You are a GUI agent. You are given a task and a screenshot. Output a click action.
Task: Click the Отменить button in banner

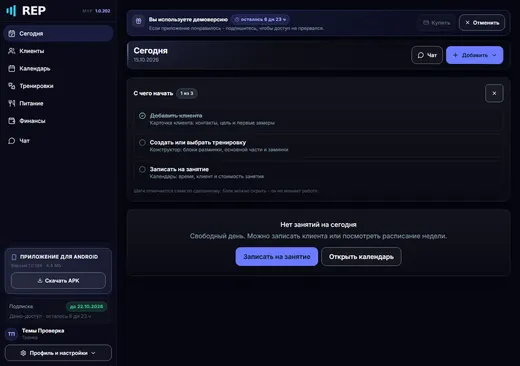[x=482, y=23]
